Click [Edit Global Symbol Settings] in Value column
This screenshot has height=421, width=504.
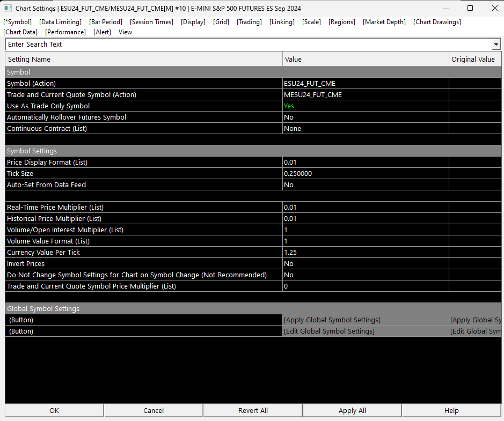(x=366, y=331)
